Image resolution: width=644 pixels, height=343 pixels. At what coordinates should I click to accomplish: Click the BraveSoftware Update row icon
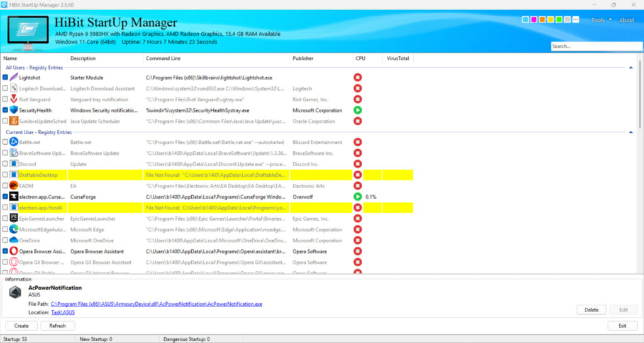(14, 153)
